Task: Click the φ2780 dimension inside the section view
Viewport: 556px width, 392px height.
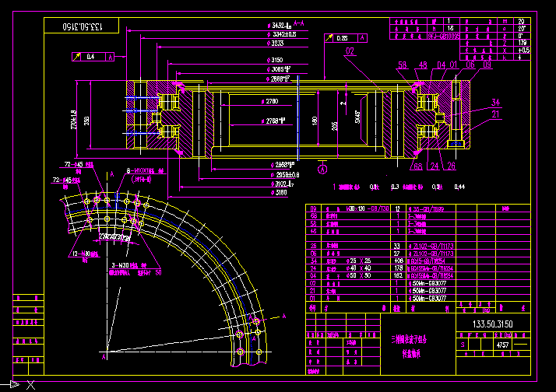Action: (271, 102)
